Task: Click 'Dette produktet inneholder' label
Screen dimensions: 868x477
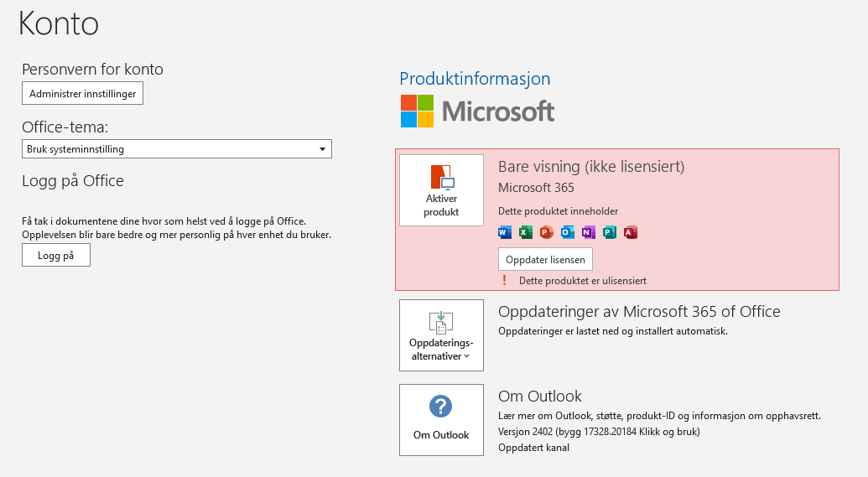Action: [x=558, y=210]
